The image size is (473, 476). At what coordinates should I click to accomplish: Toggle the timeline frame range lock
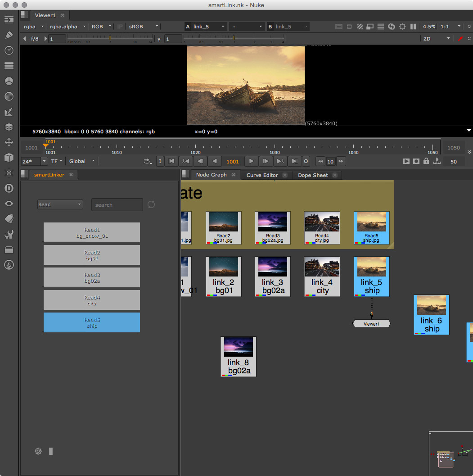coord(426,161)
